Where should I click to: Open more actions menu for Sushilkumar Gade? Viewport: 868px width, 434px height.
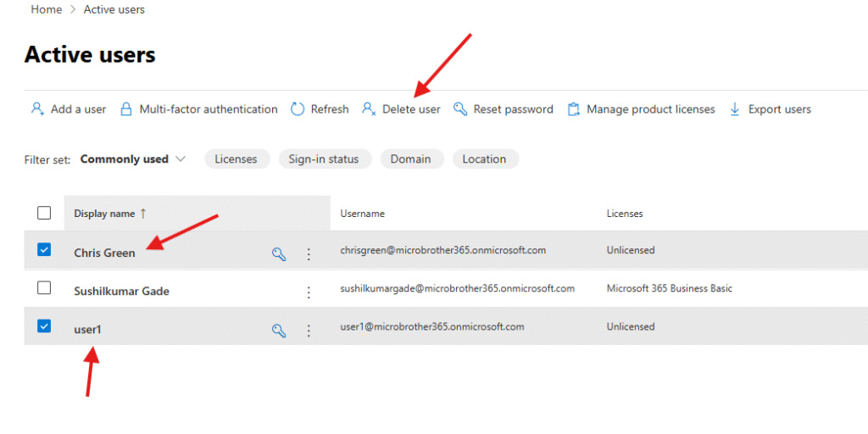309,292
